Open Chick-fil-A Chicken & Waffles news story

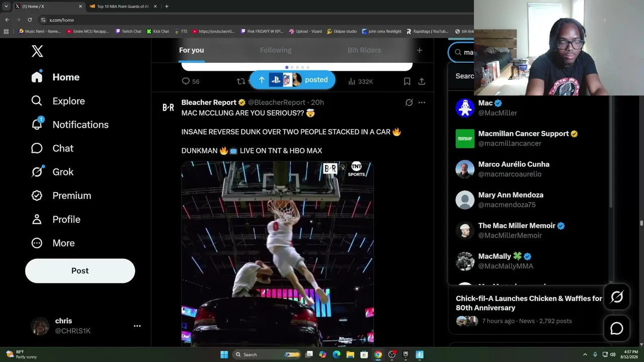[529, 309]
